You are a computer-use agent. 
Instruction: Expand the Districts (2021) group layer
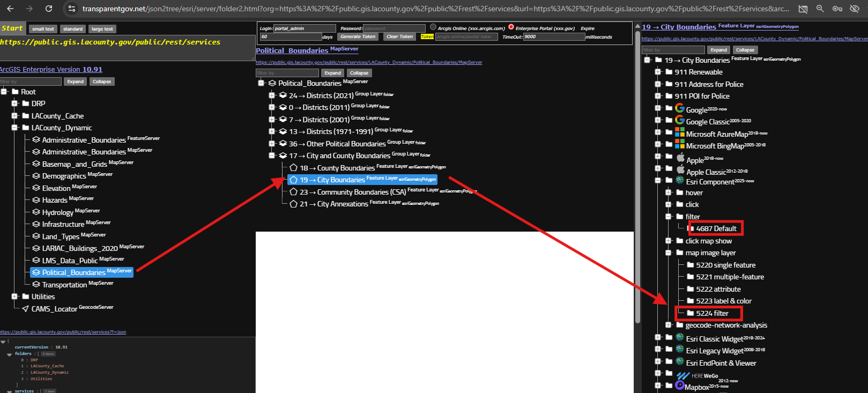click(272, 95)
